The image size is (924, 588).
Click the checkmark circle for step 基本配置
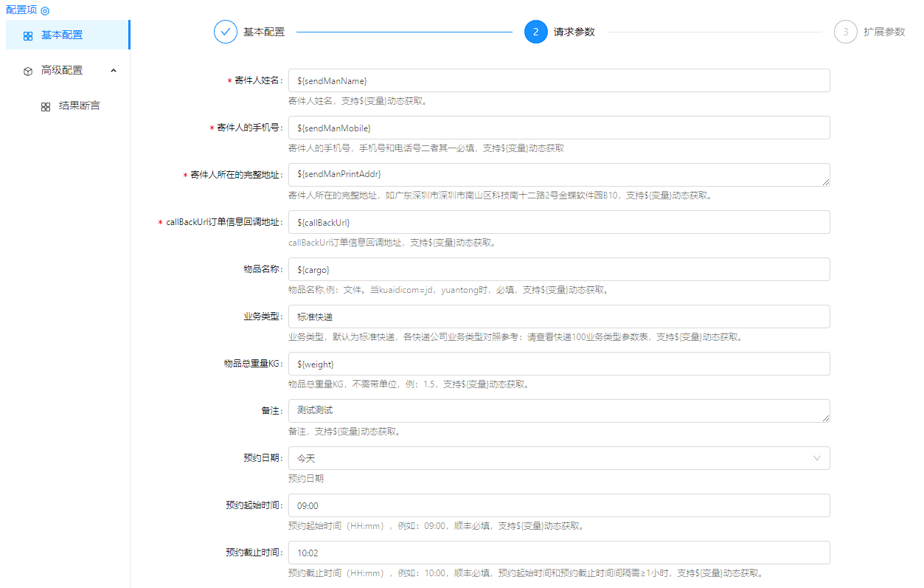pyautogui.click(x=226, y=32)
